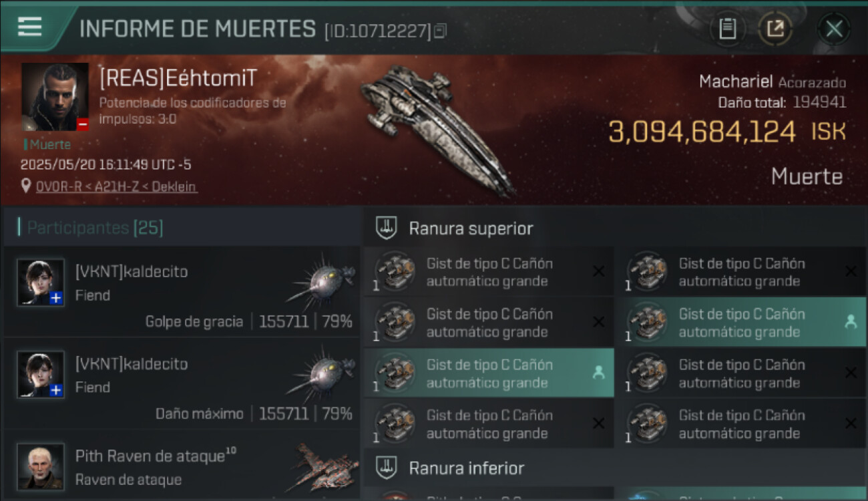Click the Machariel ship image
This screenshot has height=501, width=868.
[437, 129]
